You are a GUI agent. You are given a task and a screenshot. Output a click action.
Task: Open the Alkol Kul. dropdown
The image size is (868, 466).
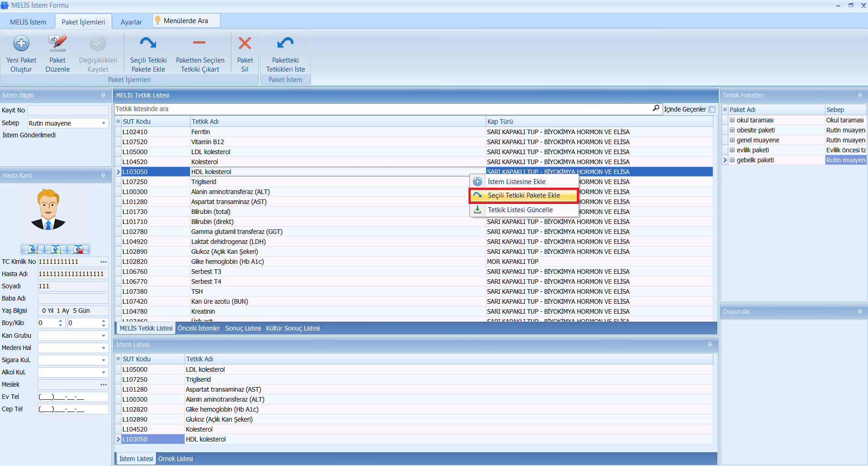pyautogui.click(x=103, y=372)
